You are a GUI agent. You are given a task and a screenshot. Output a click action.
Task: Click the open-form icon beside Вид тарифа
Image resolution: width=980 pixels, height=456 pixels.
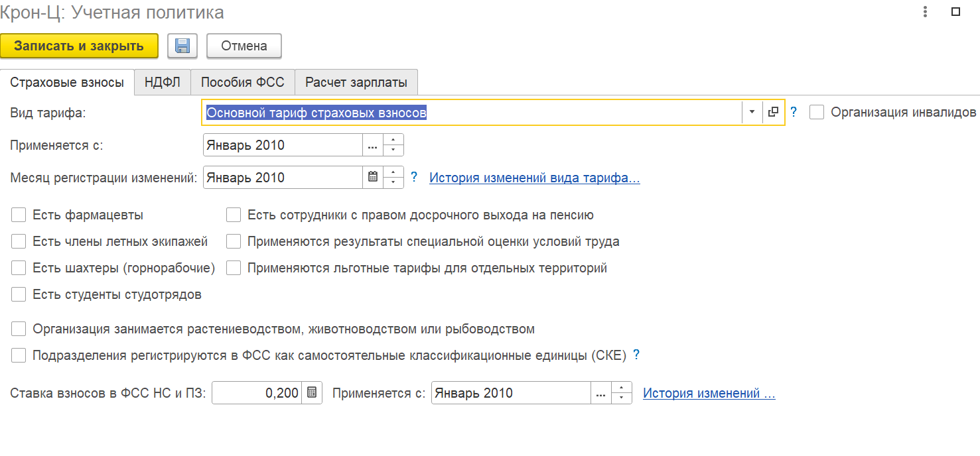point(773,113)
